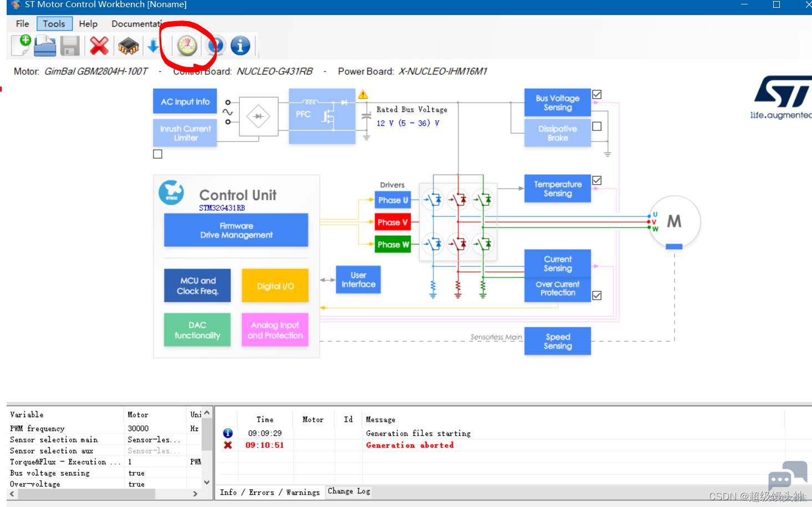Screen dimensions: 812x507
Task: Toggle the Over Current Protection checkbox
Action: (x=597, y=296)
